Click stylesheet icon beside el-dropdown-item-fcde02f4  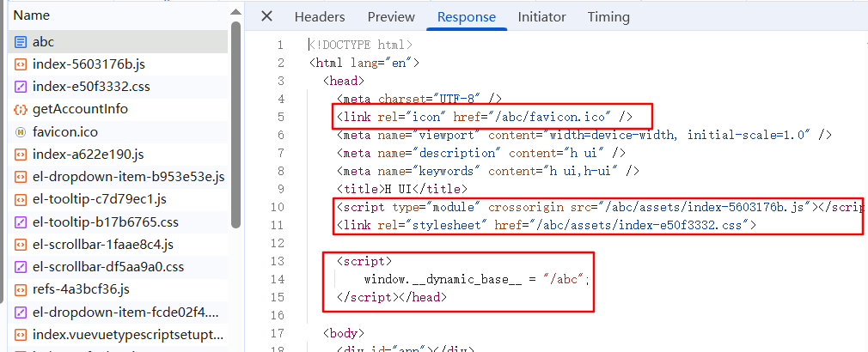tap(21, 313)
